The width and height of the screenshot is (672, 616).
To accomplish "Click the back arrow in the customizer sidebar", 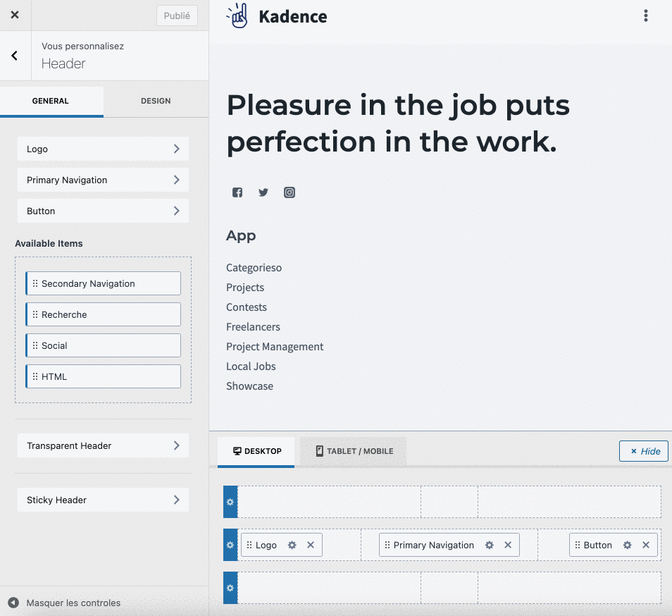I will 14,56.
